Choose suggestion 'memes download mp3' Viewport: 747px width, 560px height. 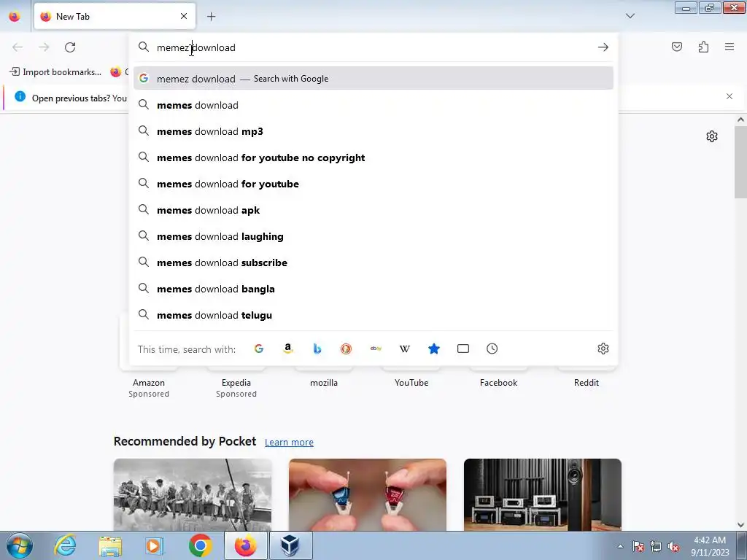[x=373, y=131]
